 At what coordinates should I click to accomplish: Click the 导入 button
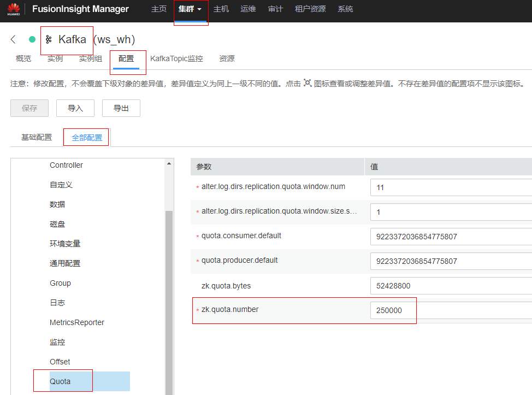click(x=75, y=108)
